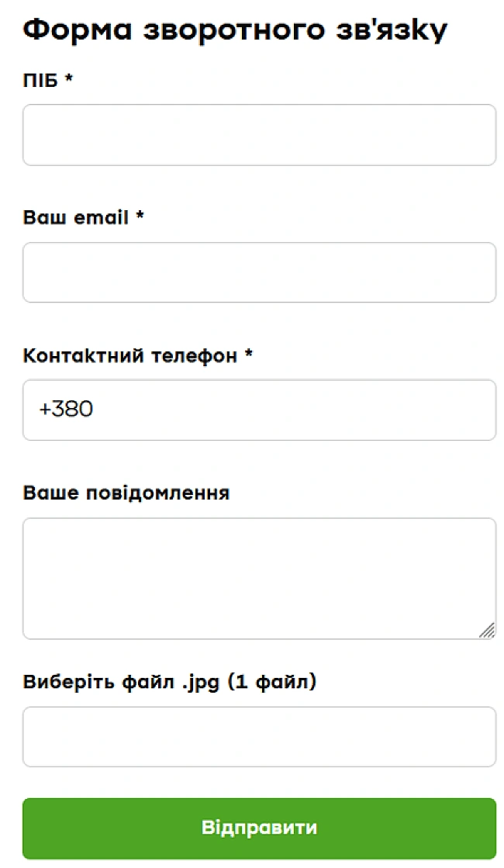504x868 pixels.
Task: Select the Ваше повідомлення text area
Action: pos(259,579)
